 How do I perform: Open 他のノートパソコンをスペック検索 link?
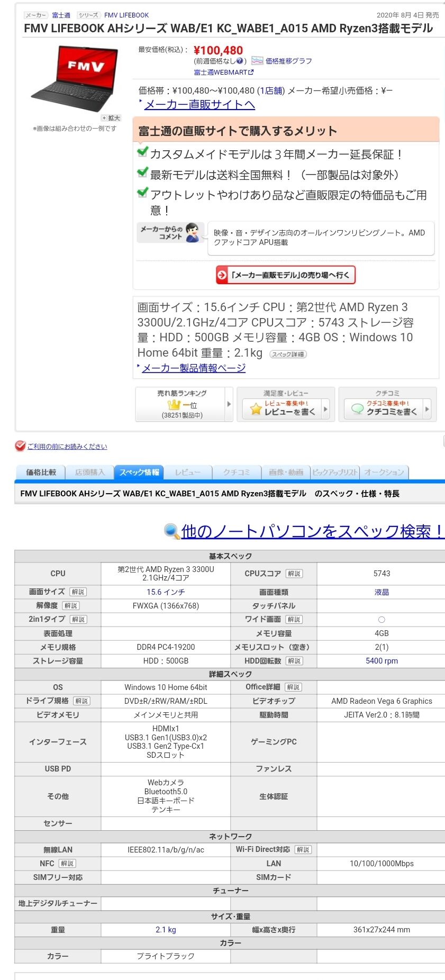pyautogui.click(x=312, y=531)
